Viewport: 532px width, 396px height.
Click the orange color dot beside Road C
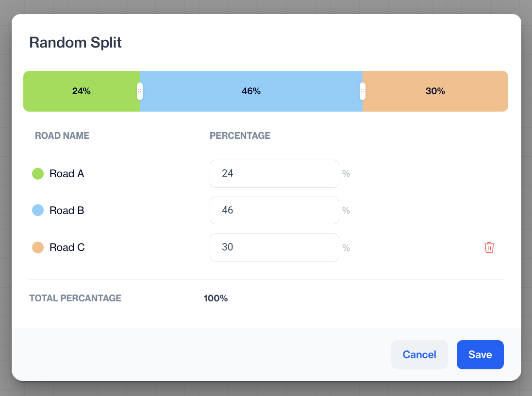(38, 247)
